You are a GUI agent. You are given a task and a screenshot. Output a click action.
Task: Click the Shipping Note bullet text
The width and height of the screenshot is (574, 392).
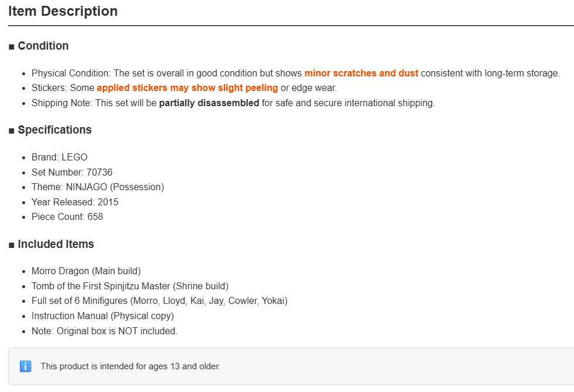[233, 103]
